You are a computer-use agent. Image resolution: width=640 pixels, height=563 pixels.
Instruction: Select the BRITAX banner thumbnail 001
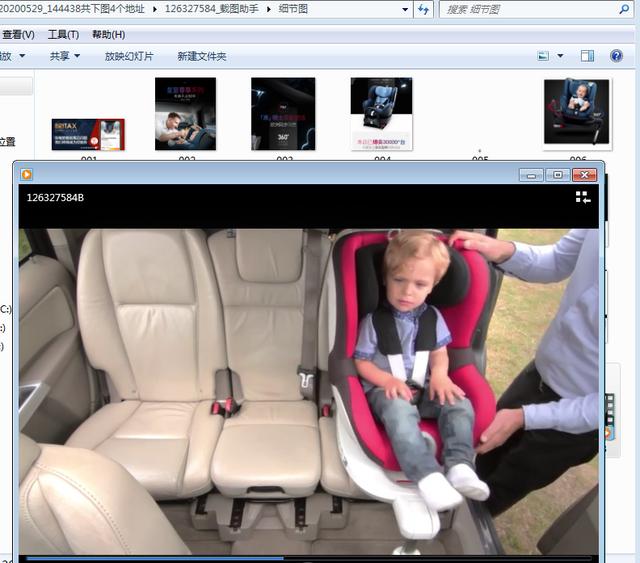pyautogui.click(x=88, y=134)
